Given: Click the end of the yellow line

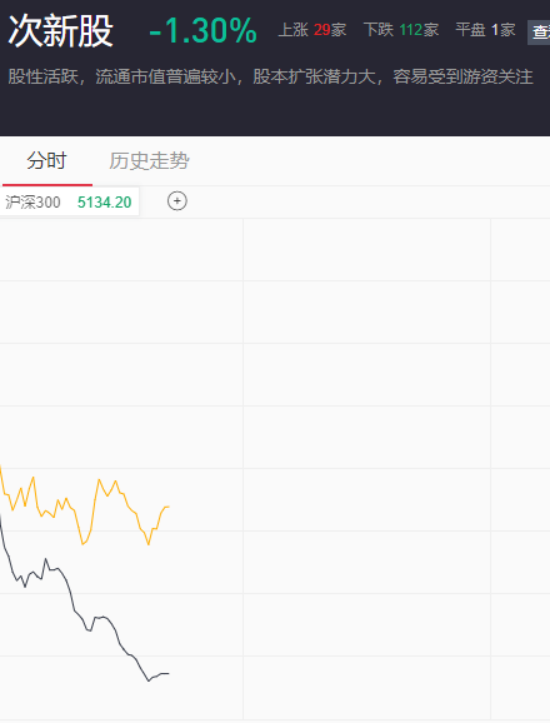Looking at the screenshot, I should pyautogui.click(x=168, y=507).
